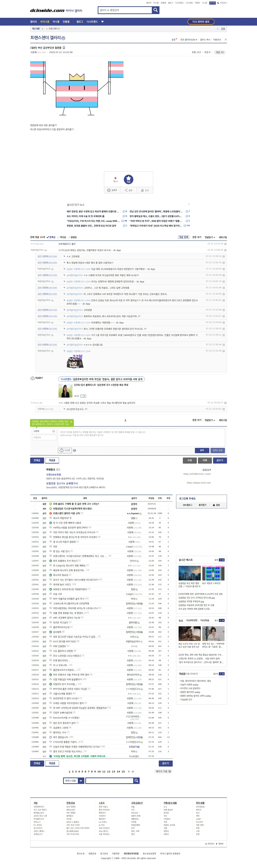257x868 pixels.
Task: Click the 비밀번호 password field
Action: point(44,437)
